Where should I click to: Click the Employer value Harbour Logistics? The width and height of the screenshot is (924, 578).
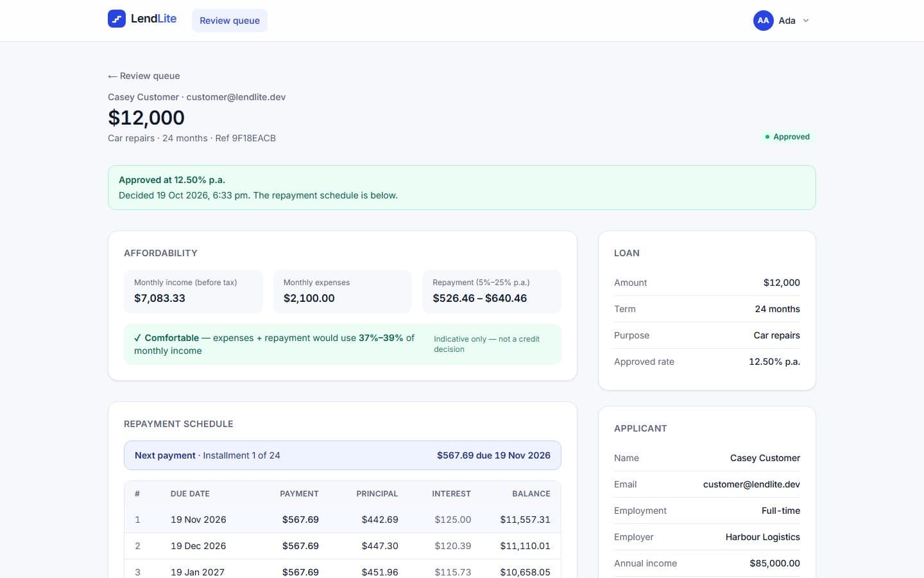click(763, 537)
